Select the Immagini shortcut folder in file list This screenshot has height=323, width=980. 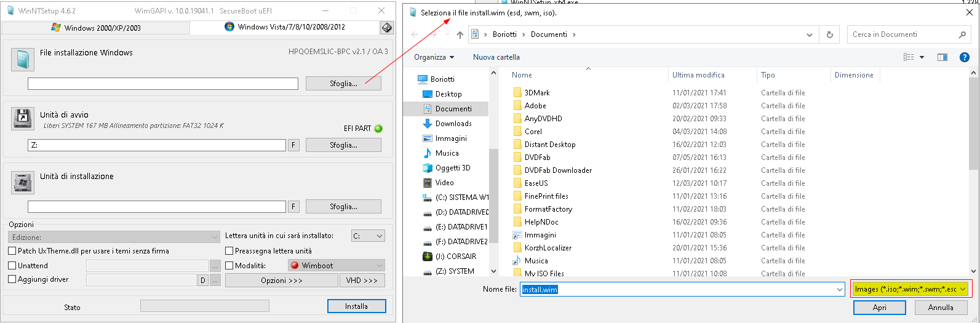[540, 235]
